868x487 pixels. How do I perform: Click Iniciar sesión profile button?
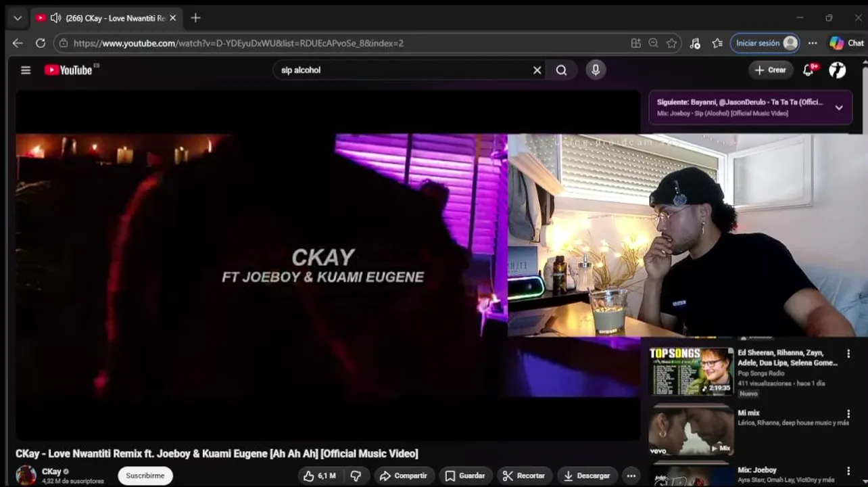point(765,43)
